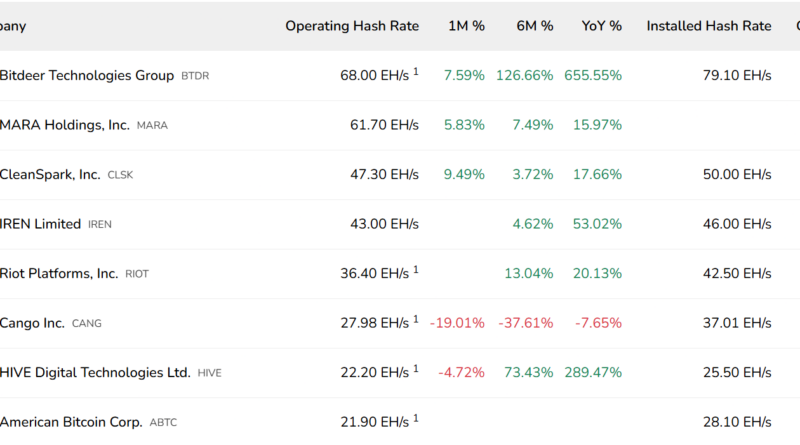Click footnote marker beside American Bitcoin's 21.90 EH/s
The height and width of the screenshot is (445, 800).
(416, 419)
